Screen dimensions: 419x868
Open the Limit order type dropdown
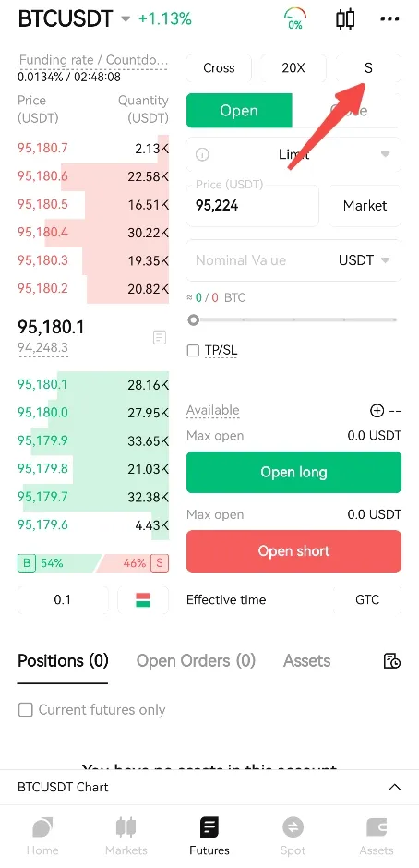point(293,154)
